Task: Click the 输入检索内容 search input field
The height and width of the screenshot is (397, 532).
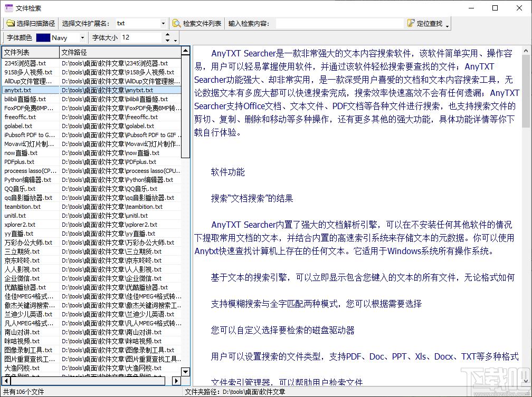Action: pyautogui.click(x=339, y=24)
